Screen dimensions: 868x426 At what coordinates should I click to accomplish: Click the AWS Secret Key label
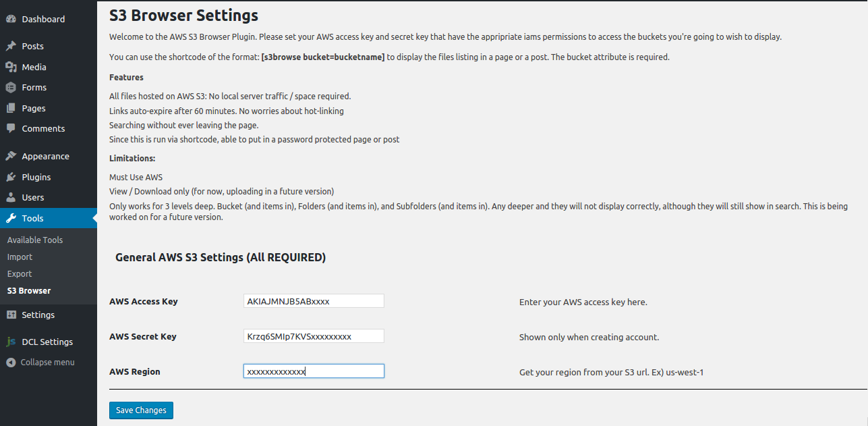(143, 336)
